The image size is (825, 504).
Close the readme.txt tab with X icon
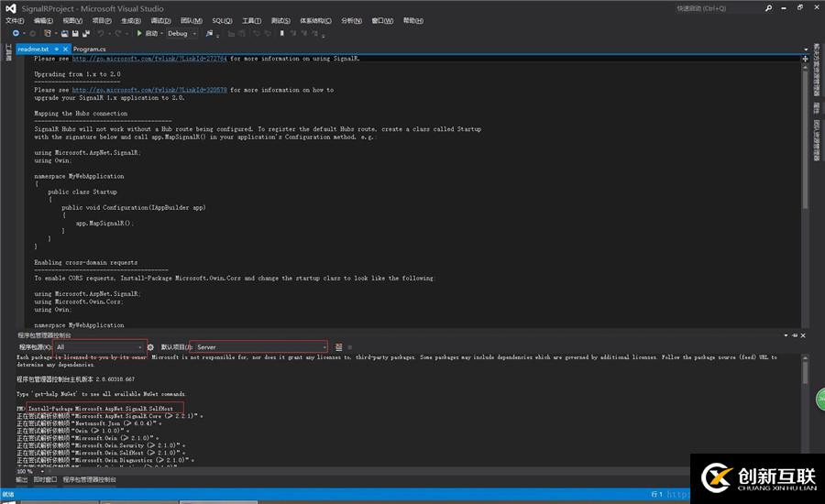66,49
